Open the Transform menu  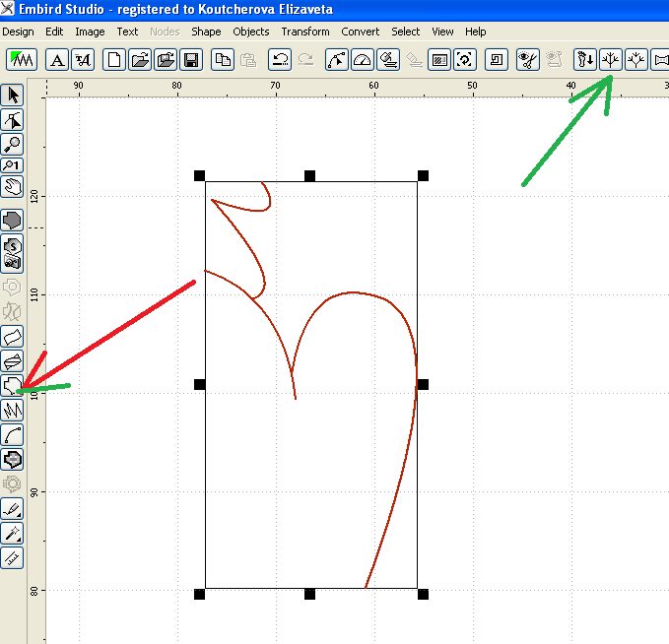coord(305,32)
